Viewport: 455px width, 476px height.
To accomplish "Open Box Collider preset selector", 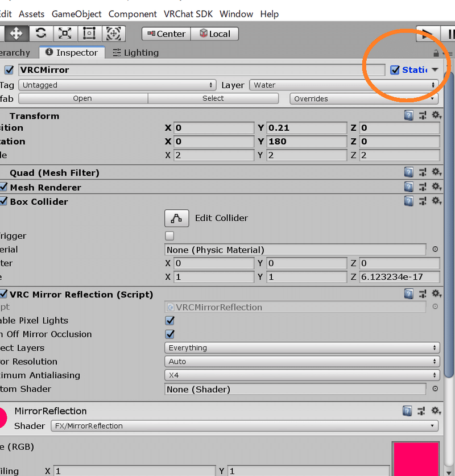I will (423, 201).
